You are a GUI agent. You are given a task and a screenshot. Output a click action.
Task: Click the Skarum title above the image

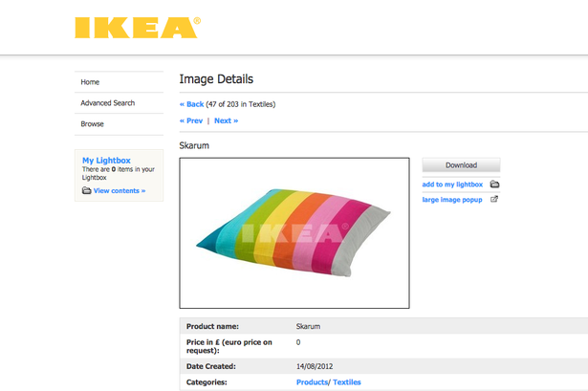194,145
